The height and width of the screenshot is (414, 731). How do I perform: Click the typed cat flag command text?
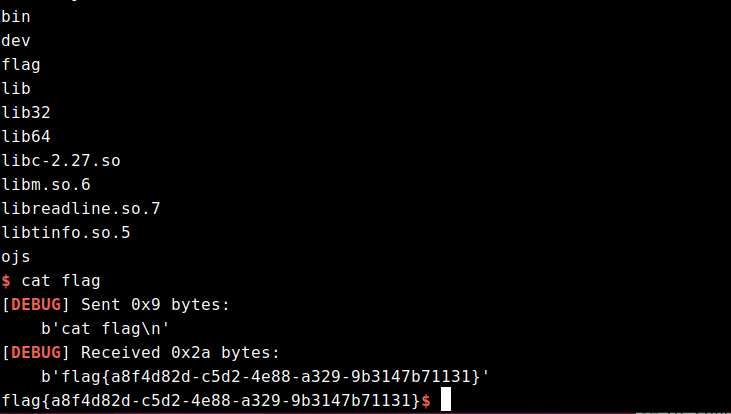61,280
